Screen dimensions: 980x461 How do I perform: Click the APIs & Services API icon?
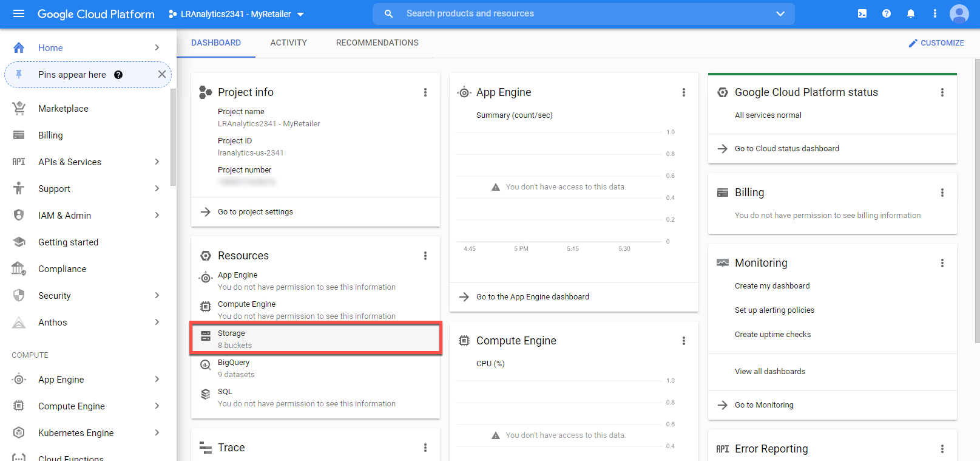coord(19,162)
